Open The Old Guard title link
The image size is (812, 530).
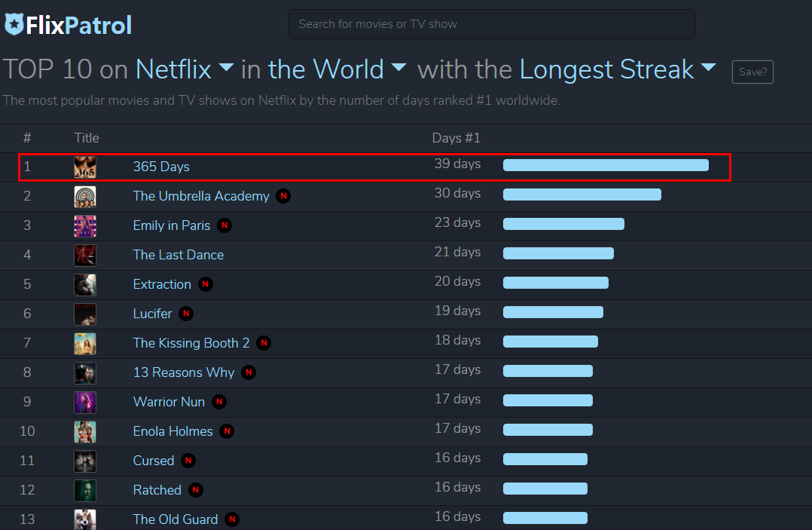click(x=175, y=519)
